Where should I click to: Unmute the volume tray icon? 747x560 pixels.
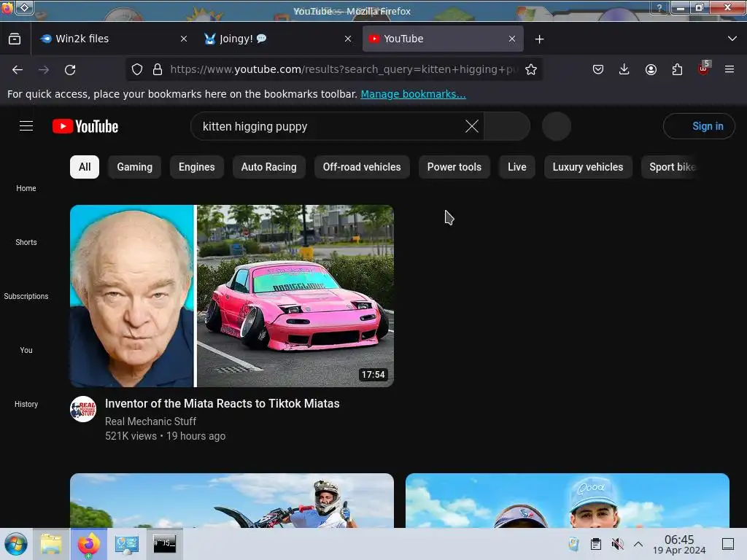pos(617,544)
